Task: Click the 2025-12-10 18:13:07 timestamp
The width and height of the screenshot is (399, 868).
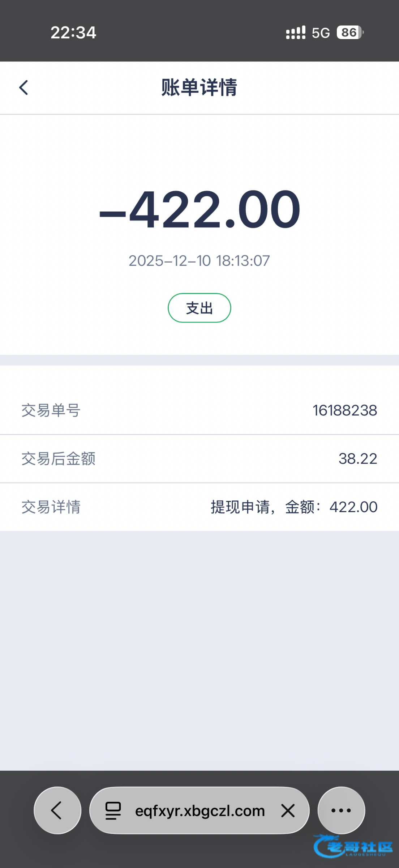Action: [x=199, y=261]
